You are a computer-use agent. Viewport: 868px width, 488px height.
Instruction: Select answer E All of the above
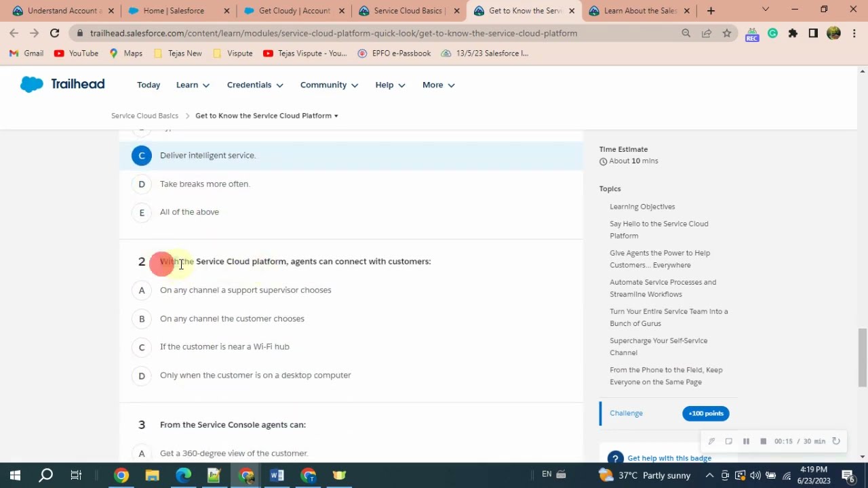click(351, 212)
